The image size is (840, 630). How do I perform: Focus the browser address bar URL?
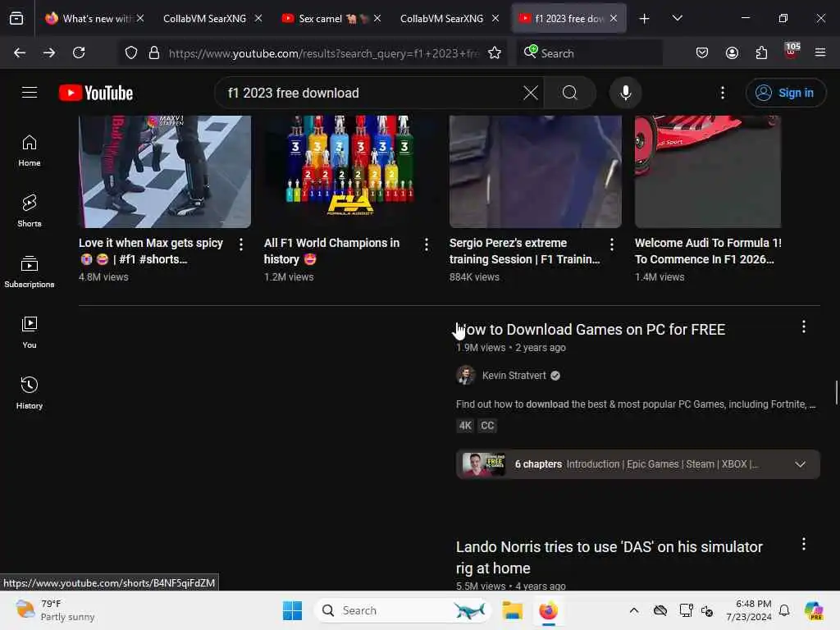(323, 53)
